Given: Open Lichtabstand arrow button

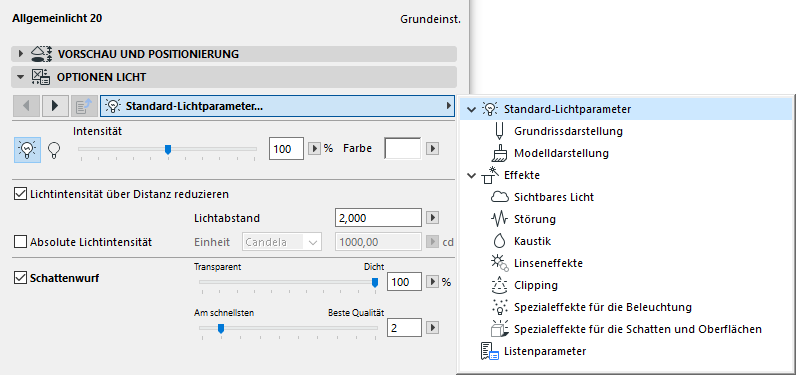Looking at the screenshot, I should [433, 218].
